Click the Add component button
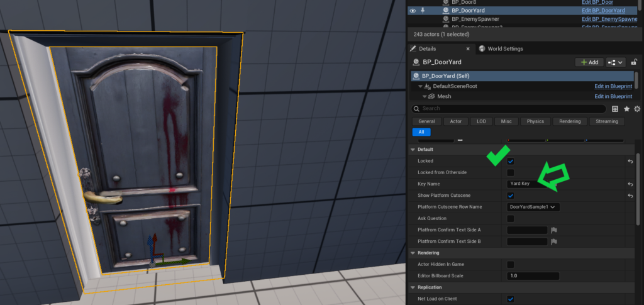 (589, 62)
